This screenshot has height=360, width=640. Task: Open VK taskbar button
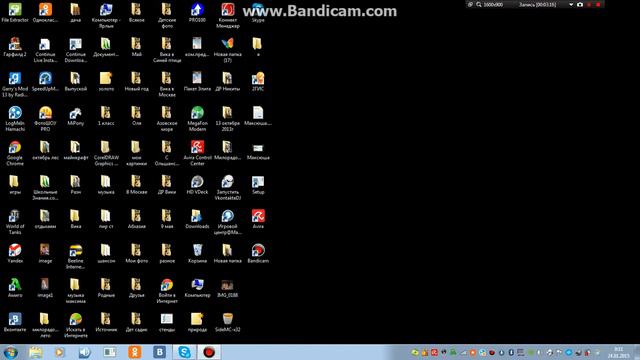click(x=160, y=352)
